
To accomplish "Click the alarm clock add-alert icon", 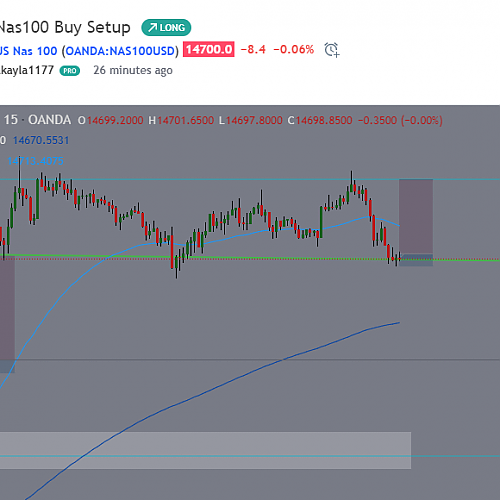I will tap(332, 50).
